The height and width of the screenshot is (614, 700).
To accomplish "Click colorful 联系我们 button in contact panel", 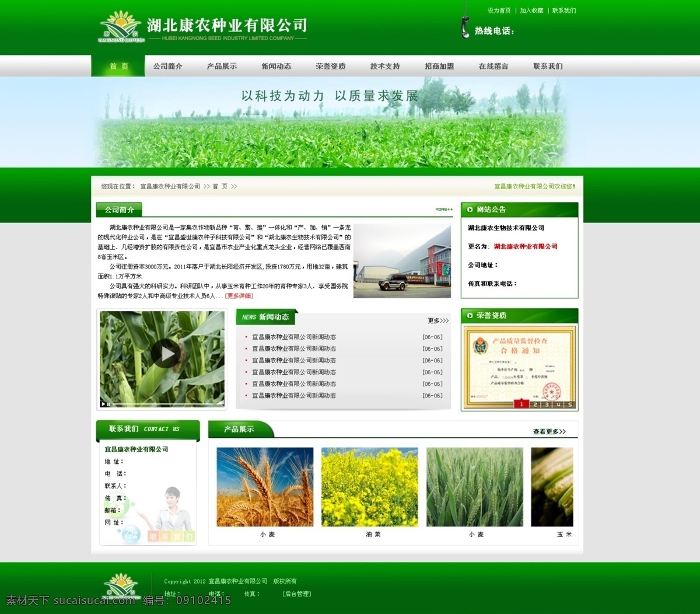I will [171, 536].
